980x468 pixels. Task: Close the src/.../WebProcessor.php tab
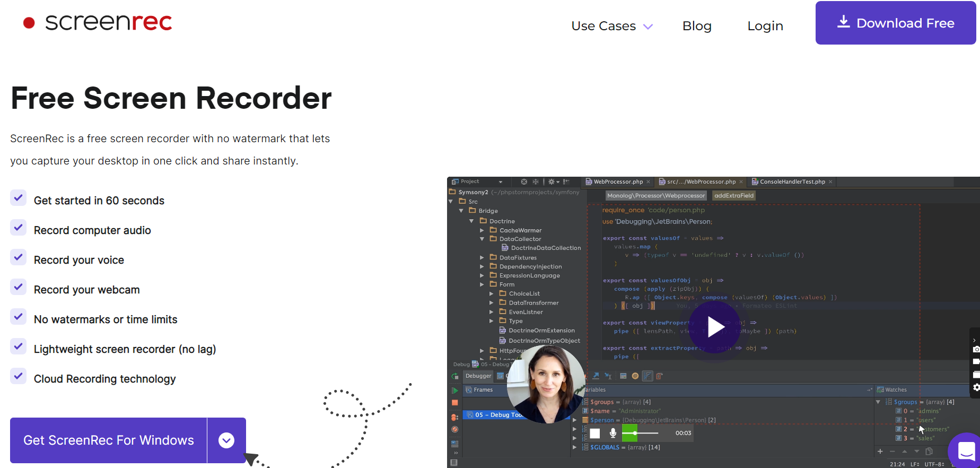pyautogui.click(x=741, y=182)
